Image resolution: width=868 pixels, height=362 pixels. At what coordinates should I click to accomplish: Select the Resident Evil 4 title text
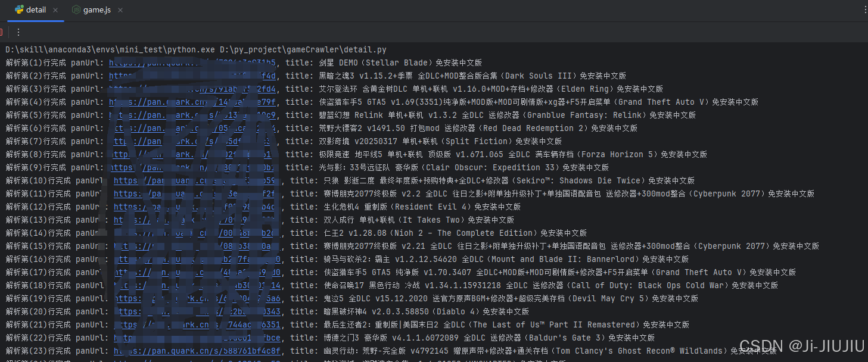pos(422,207)
